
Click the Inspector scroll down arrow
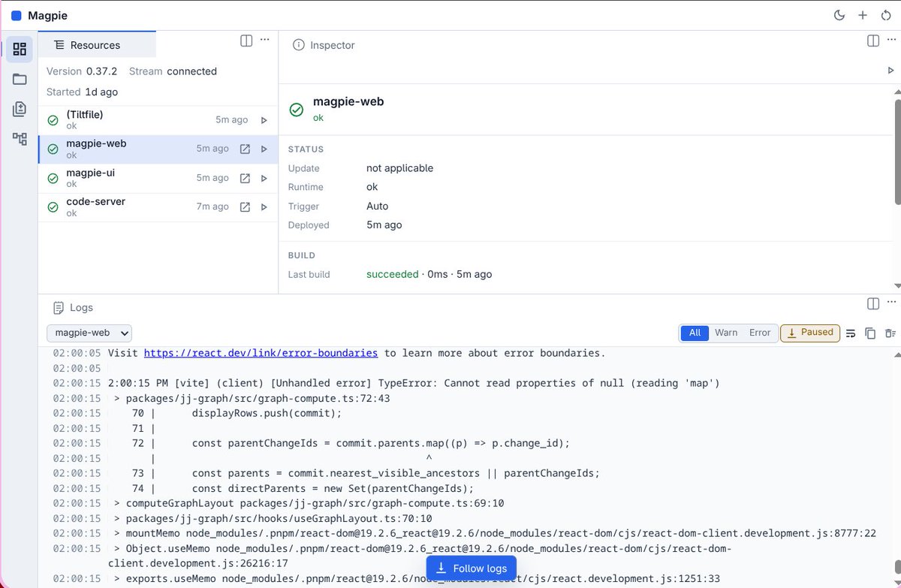[898, 286]
